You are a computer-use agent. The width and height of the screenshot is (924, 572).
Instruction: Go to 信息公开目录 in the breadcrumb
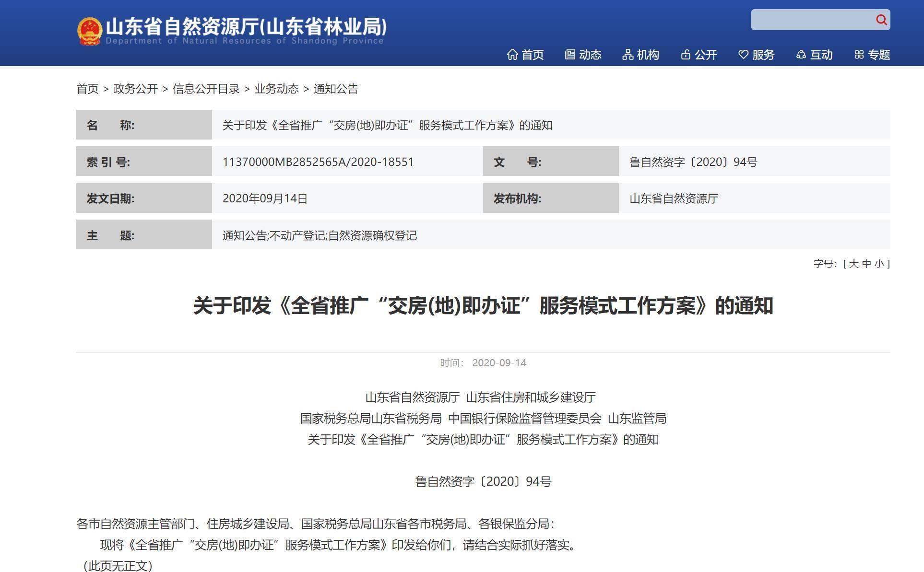[x=206, y=89]
